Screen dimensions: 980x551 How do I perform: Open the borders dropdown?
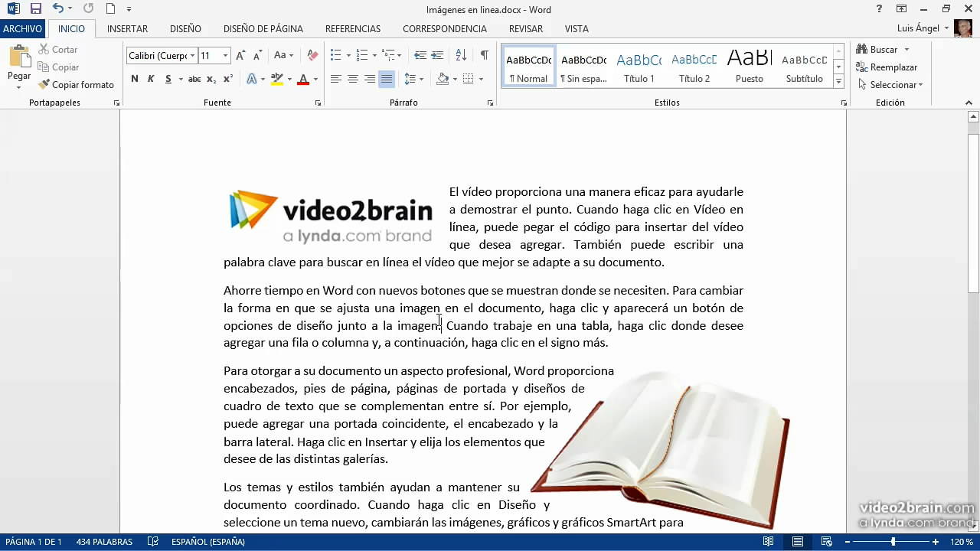tap(481, 79)
